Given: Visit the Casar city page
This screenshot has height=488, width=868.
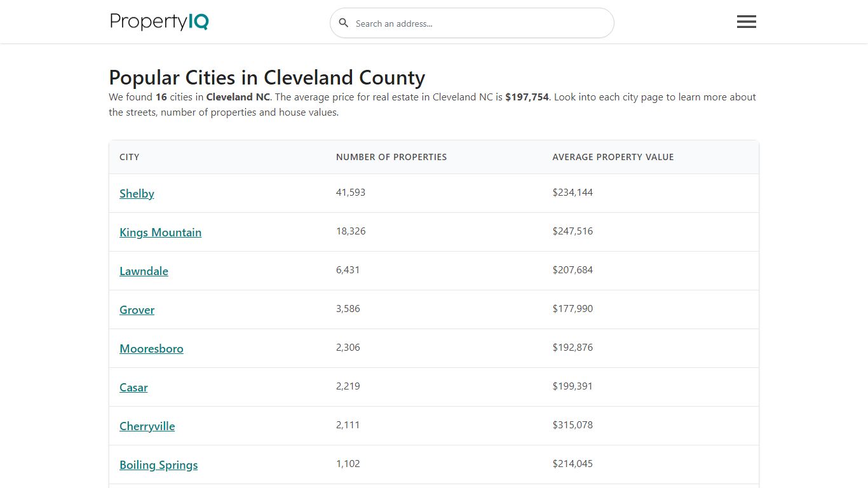Looking at the screenshot, I should coord(133,388).
